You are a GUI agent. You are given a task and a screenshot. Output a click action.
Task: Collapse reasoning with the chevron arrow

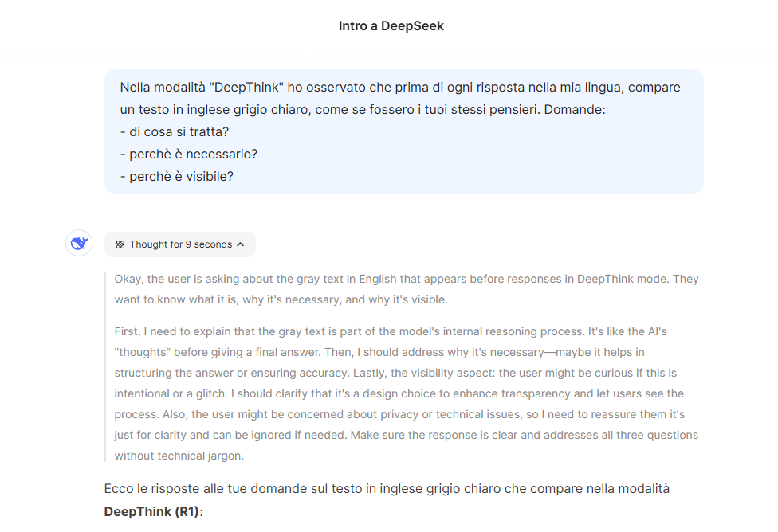(x=241, y=244)
